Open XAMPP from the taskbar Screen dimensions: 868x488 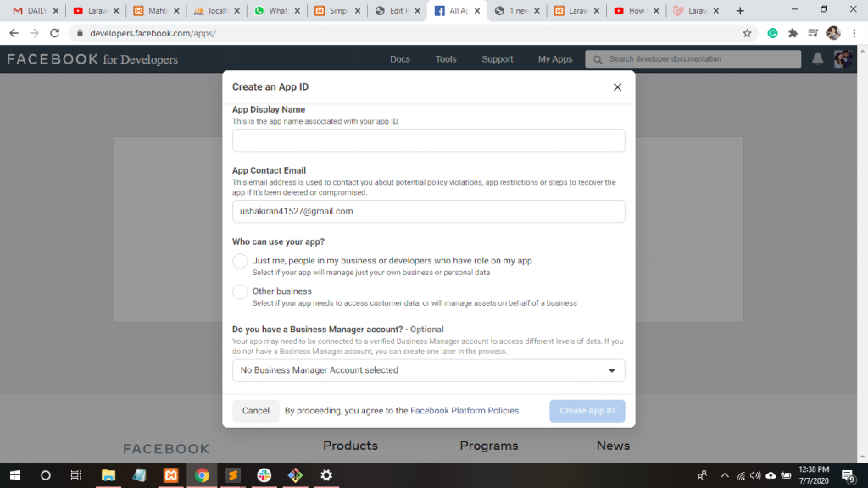(x=170, y=475)
